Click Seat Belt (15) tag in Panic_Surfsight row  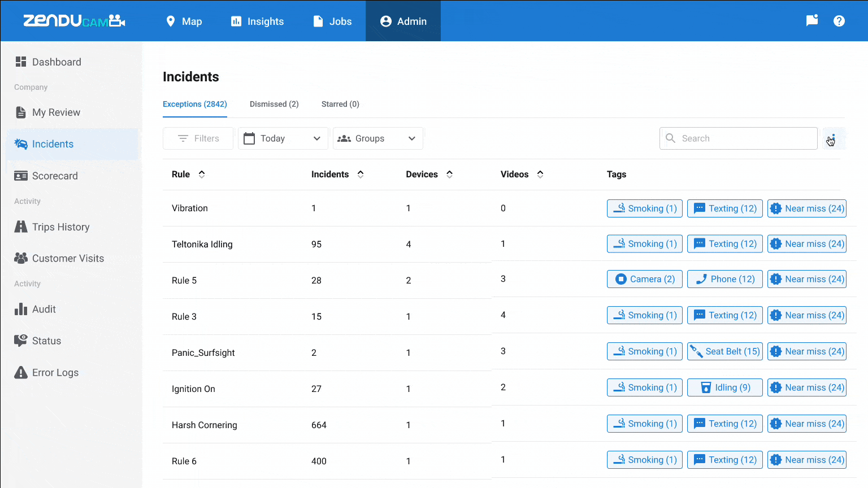[725, 351]
